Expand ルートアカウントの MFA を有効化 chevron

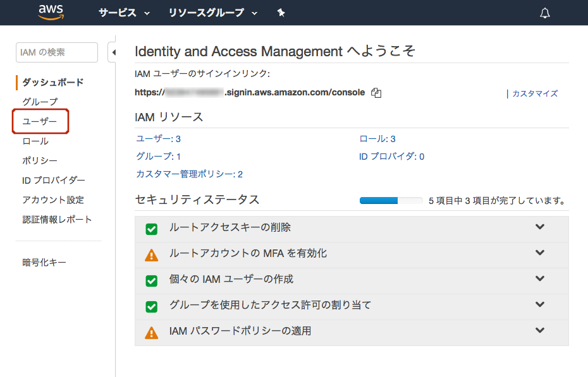(x=539, y=253)
